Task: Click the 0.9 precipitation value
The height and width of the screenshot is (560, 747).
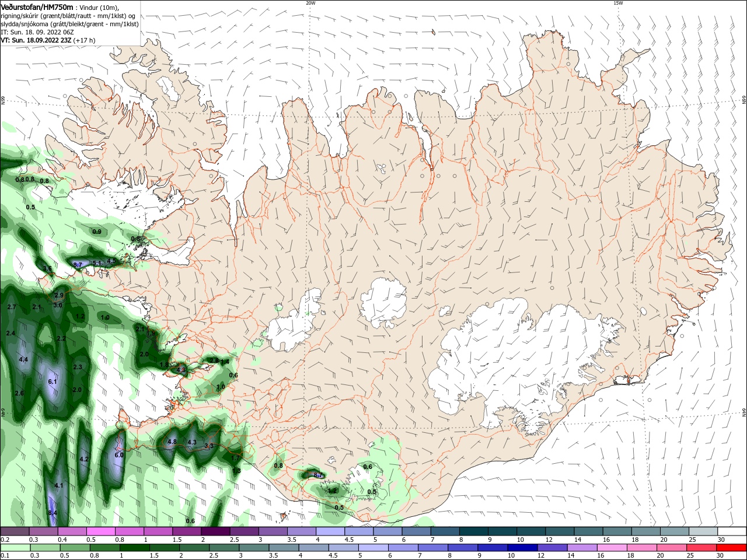Action: click(x=97, y=232)
